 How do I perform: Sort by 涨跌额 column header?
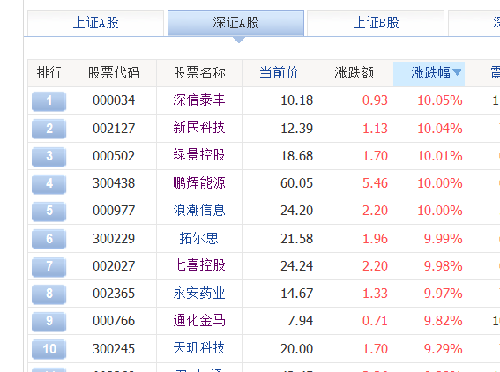[x=354, y=72]
